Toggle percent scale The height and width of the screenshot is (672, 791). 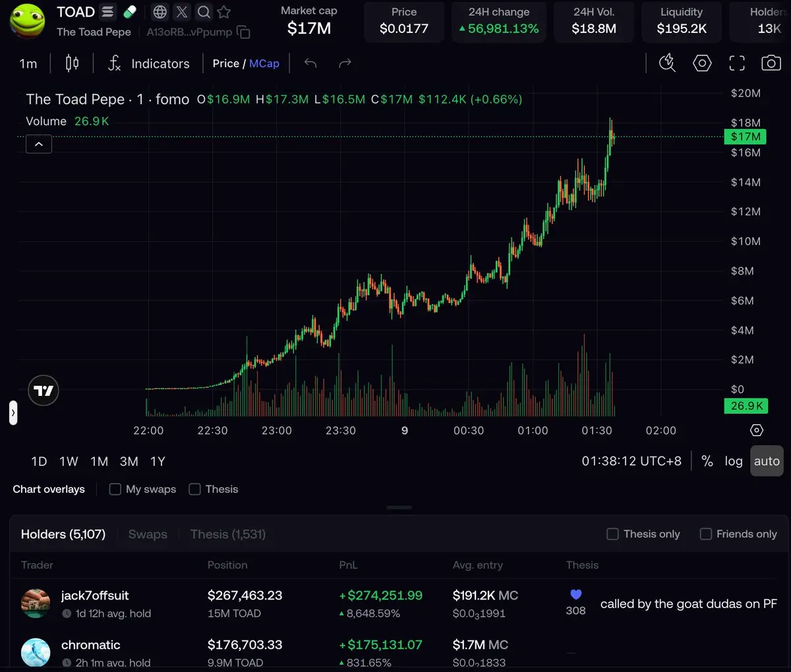(707, 461)
